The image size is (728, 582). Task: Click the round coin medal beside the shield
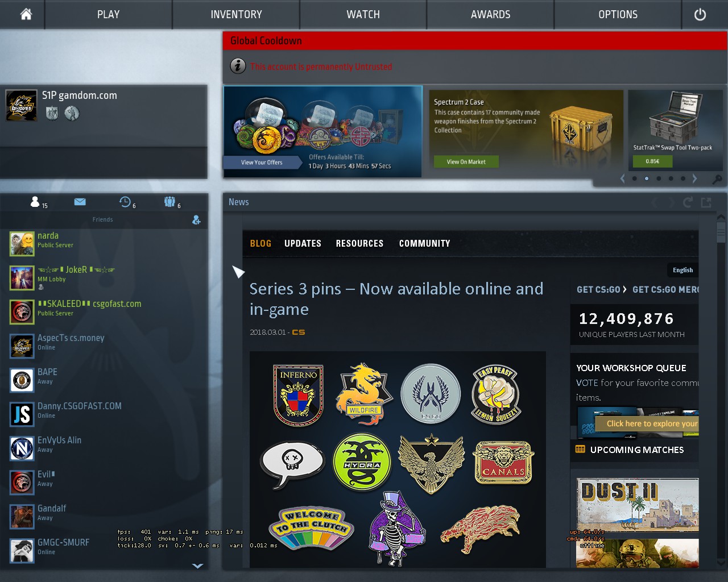[72, 113]
